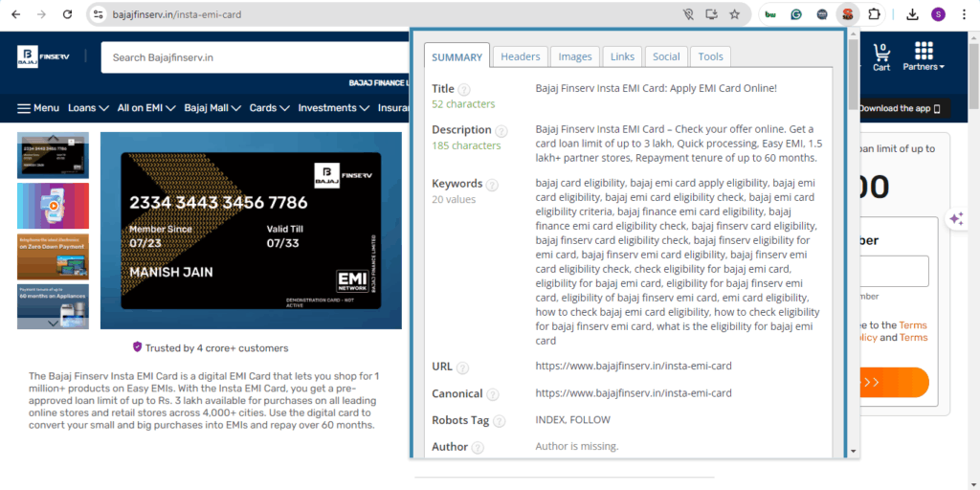Open the Extensions puzzle menu
This screenshot has height=490, width=980.
click(874, 14)
